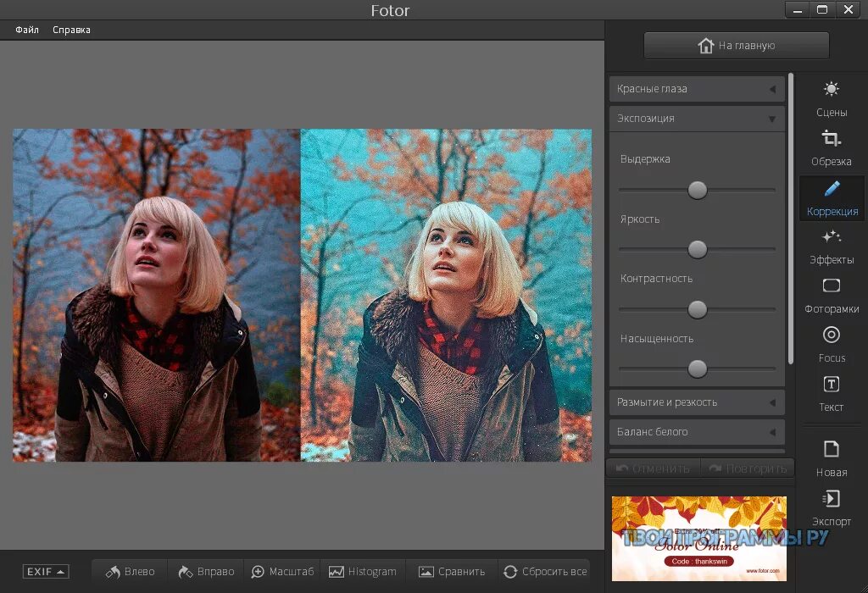
Task: Click the home icon on На главную
Action: tap(706, 46)
